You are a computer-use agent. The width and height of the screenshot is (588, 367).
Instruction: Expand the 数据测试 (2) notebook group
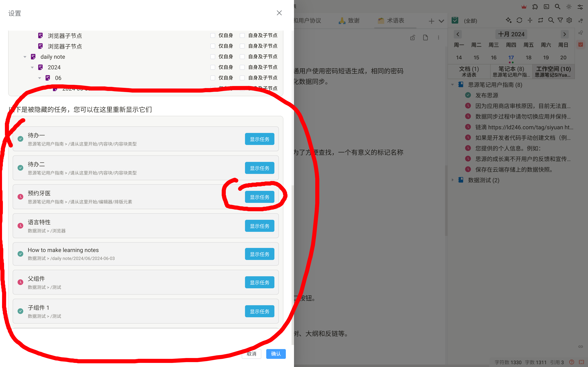[x=452, y=180]
